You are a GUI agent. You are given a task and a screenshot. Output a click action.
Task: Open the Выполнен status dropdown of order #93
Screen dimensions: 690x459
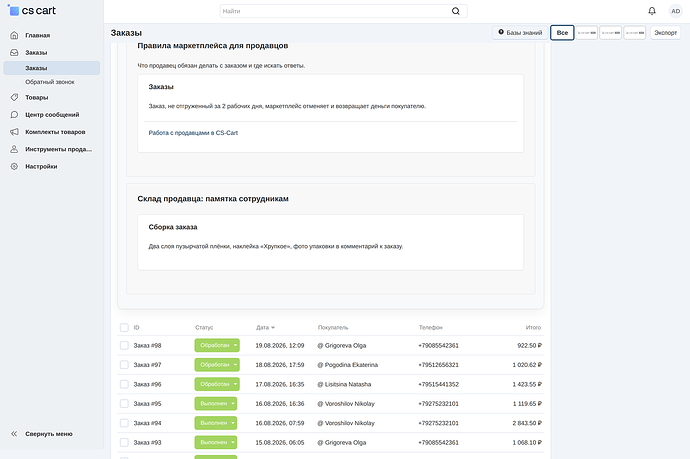(216, 442)
